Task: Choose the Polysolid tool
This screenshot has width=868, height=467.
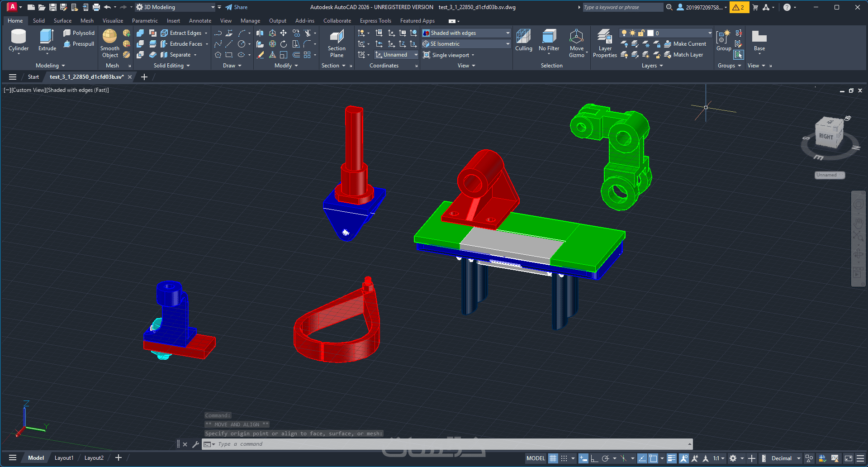Action: pos(79,33)
